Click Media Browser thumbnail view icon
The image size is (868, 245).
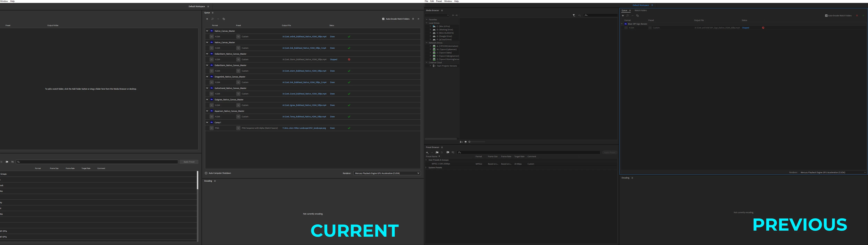pyautogui.click(x=466, y=142)
